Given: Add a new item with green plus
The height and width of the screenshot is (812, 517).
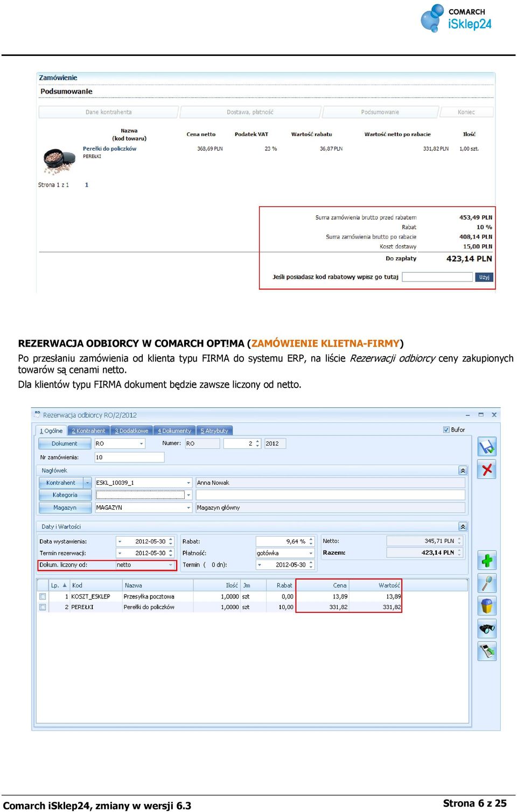Looking at the screenshot, I should pyautogui.click(x=487, y=561).
